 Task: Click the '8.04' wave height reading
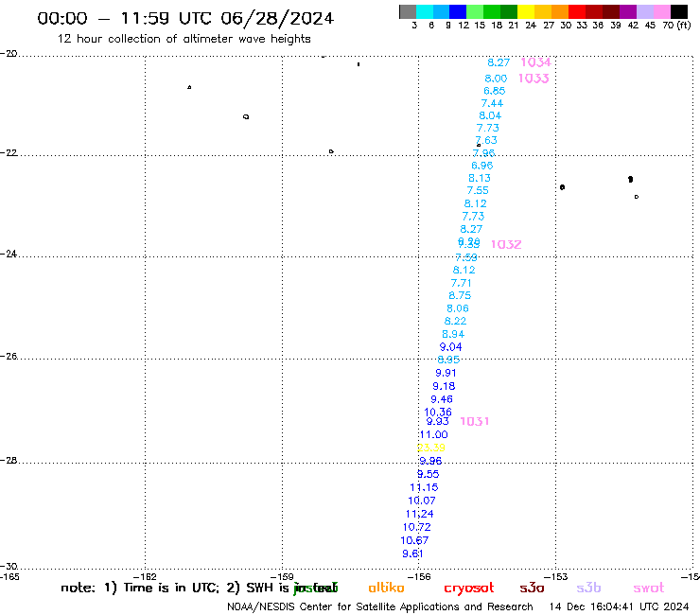pyautogui.click(x=490, y=115)
